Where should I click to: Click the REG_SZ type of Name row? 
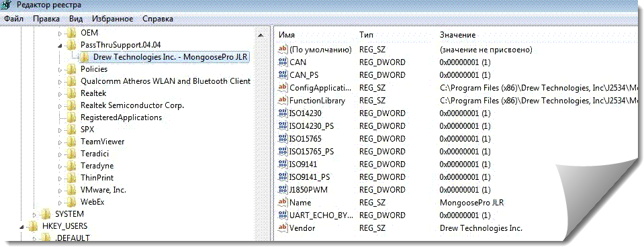[372, 202]
